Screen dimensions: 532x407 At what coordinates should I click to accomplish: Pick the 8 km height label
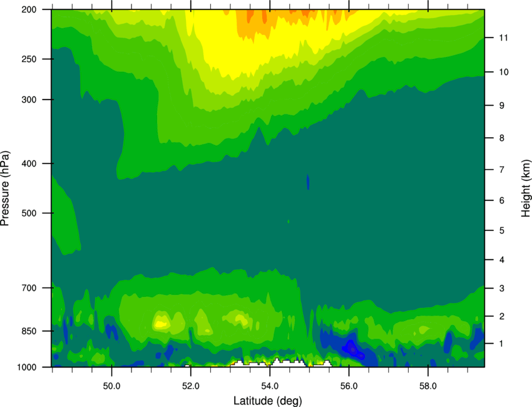(x=502, y=138)
